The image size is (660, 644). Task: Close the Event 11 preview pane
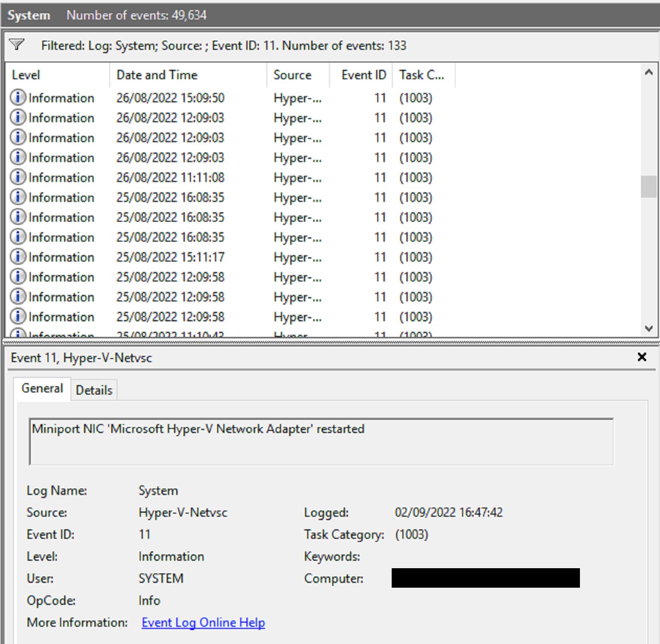point(642,357)
